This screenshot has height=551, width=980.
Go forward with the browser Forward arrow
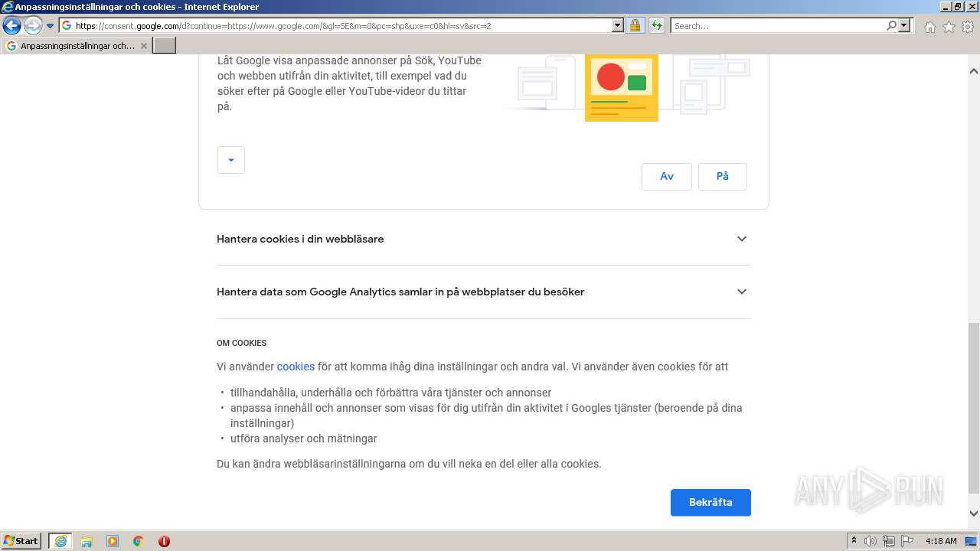[33, 26]
